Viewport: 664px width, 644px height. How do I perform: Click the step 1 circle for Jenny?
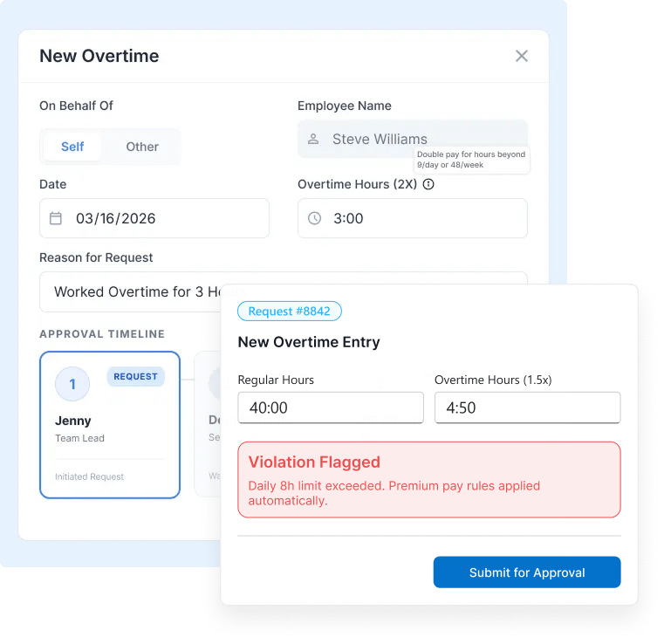(72, 384)
